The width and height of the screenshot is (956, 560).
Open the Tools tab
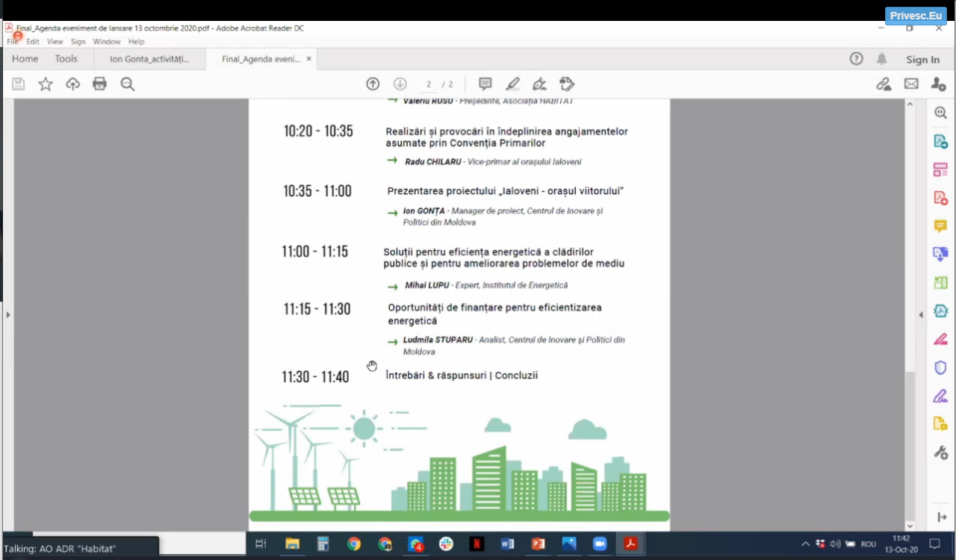[x=66, y=59]
